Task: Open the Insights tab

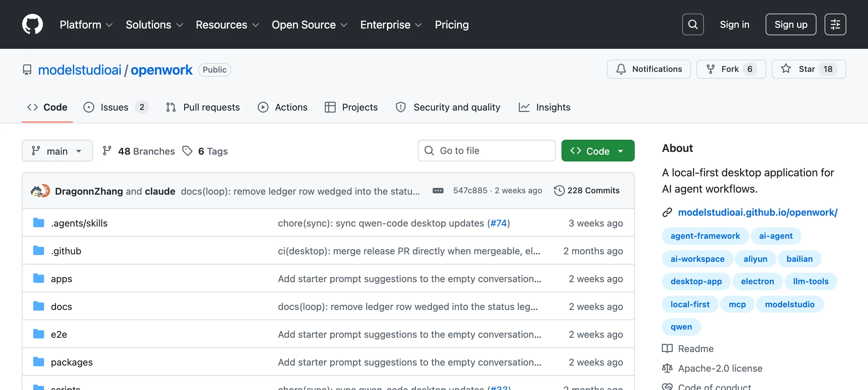Action: [x=545, y=107]
